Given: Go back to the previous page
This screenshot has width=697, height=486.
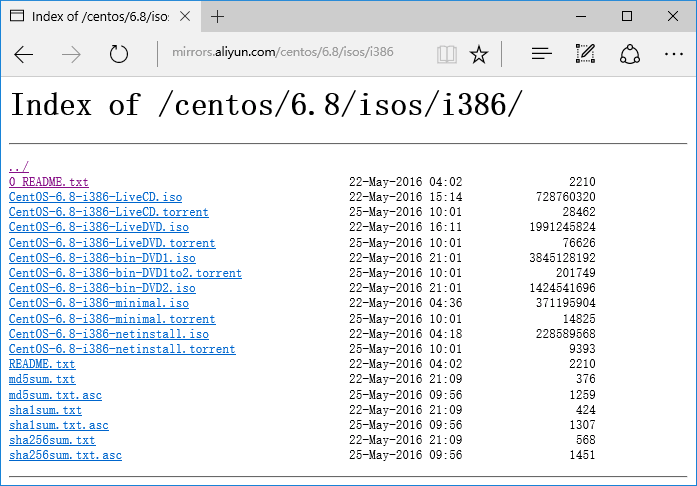Looking at the screenshot, I should point(24,55).
